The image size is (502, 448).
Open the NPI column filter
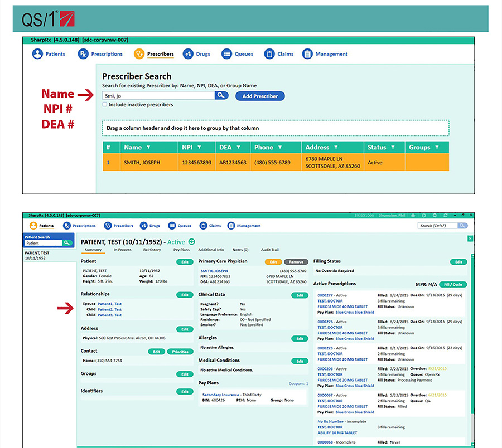point(199,147)
